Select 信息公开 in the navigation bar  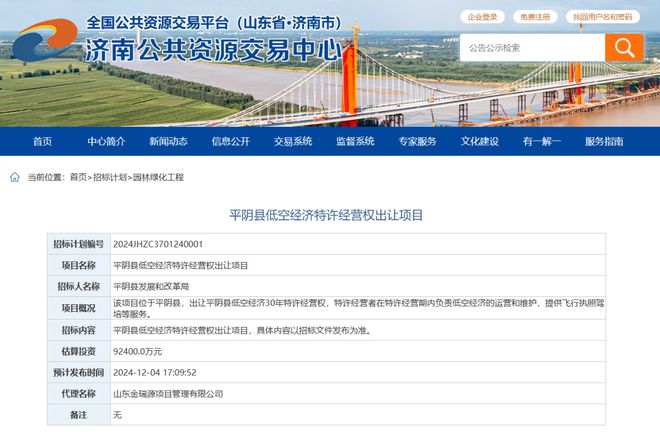[230, 141]
